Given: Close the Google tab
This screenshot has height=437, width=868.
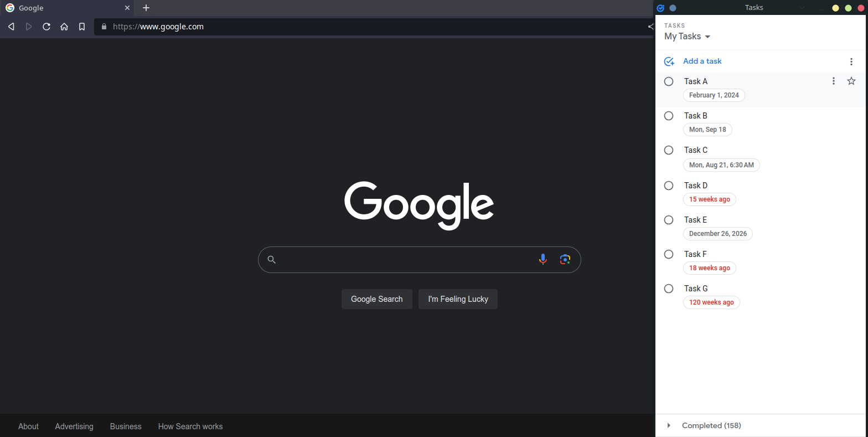Looking at the screenshot, I should (127, 8).
